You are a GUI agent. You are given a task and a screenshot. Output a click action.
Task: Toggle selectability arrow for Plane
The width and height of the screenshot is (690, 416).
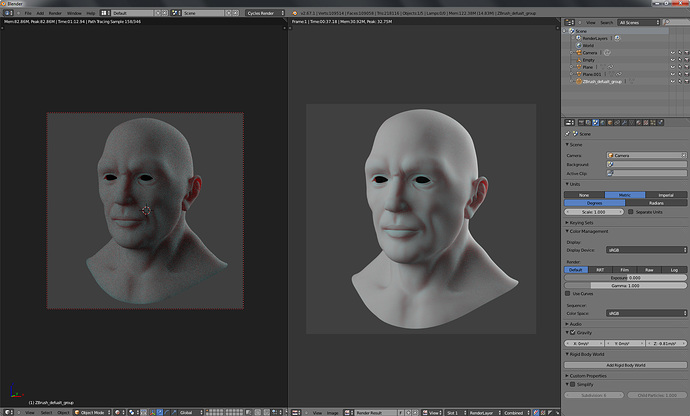(x=679, y=67)
